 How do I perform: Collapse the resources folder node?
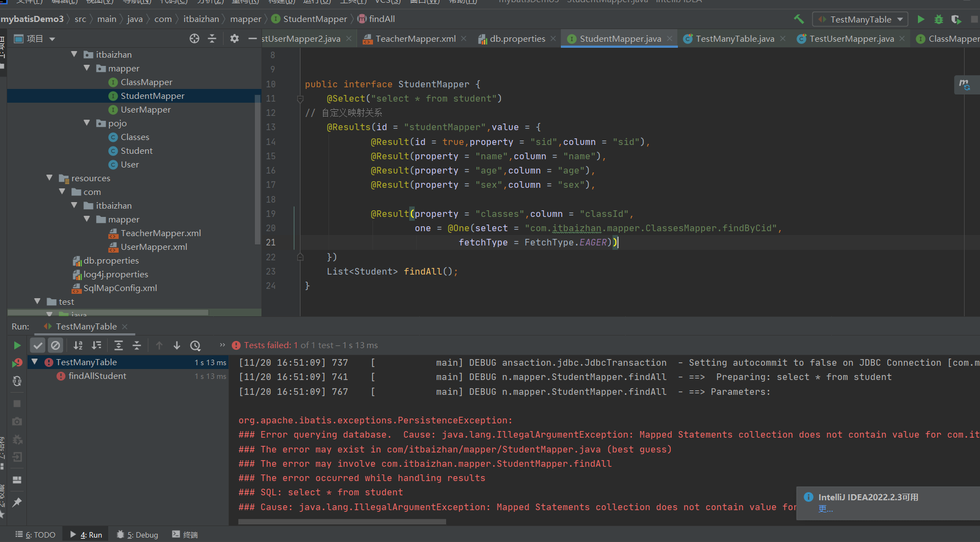49,178
